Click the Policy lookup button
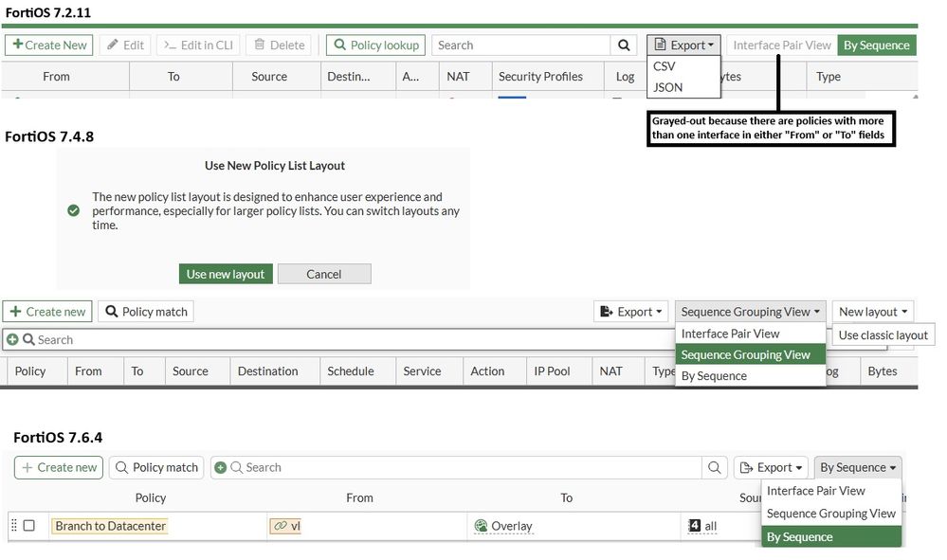Image resolution: width=947 pixels, height=560 pixels. (x=376, y=45)
